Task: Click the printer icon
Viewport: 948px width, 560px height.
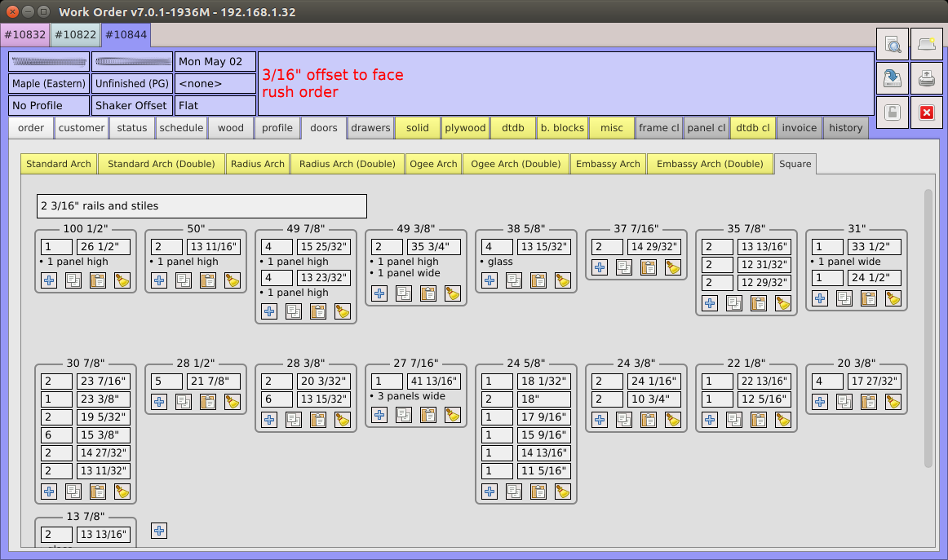Action: [x=926, y=78]
